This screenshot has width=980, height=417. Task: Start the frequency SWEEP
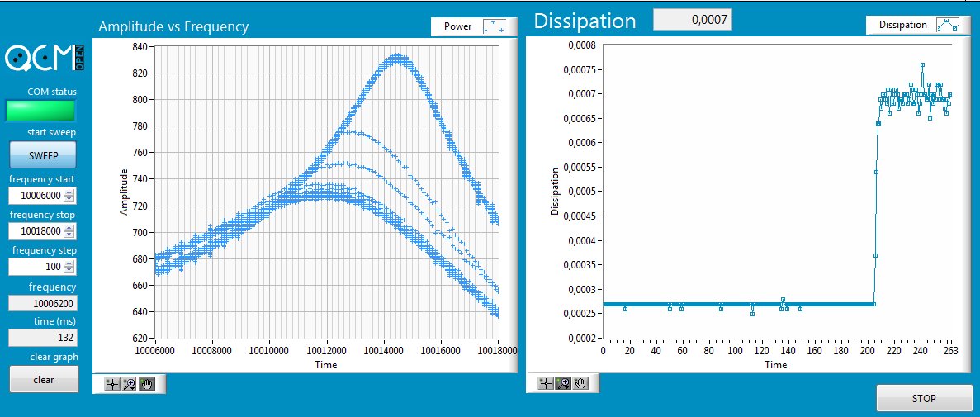coord(43,155)
